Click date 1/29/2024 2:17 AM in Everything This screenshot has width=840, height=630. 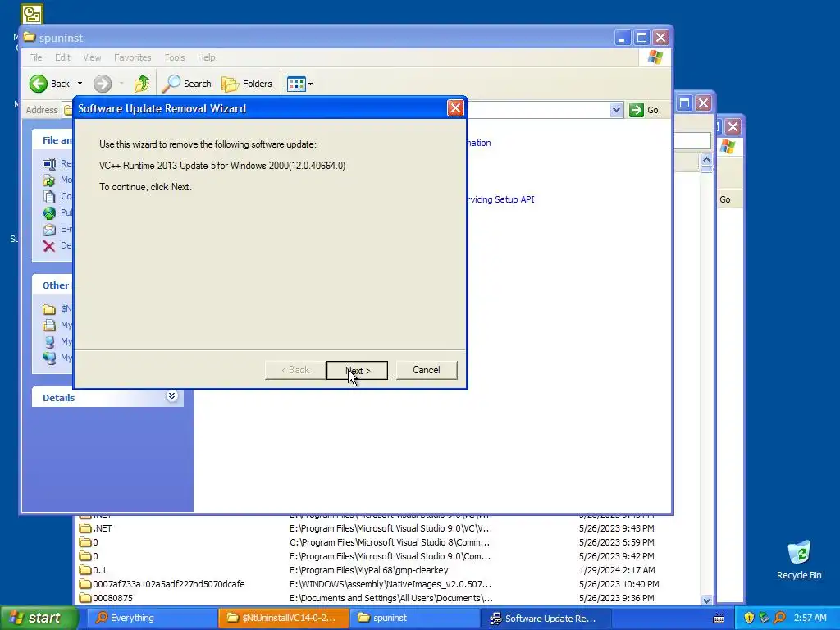click(x=617, y=570)
